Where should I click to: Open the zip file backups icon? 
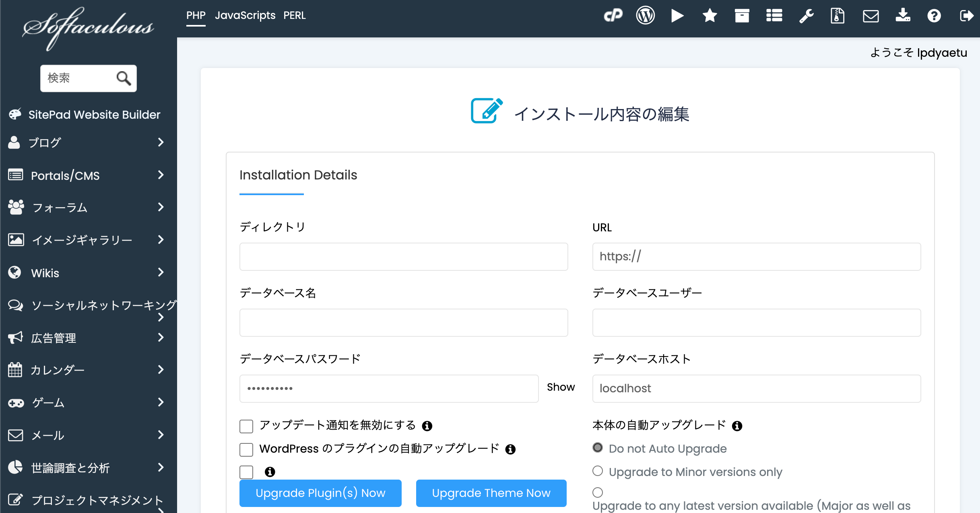click(838, 16)
